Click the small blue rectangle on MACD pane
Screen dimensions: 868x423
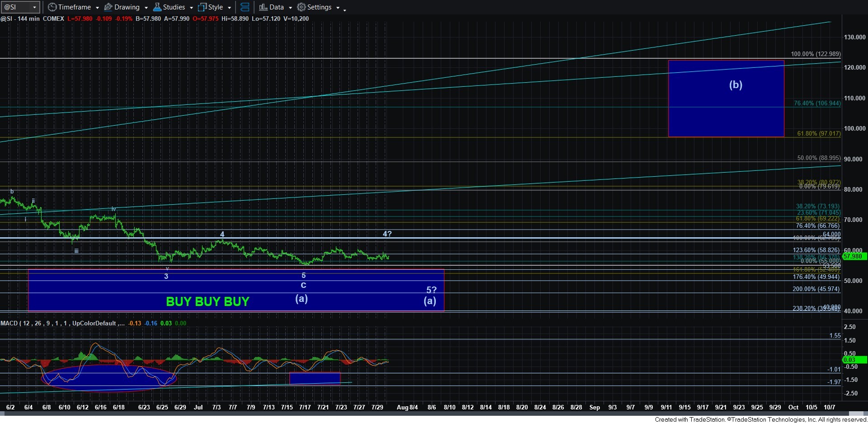(315, 378)
